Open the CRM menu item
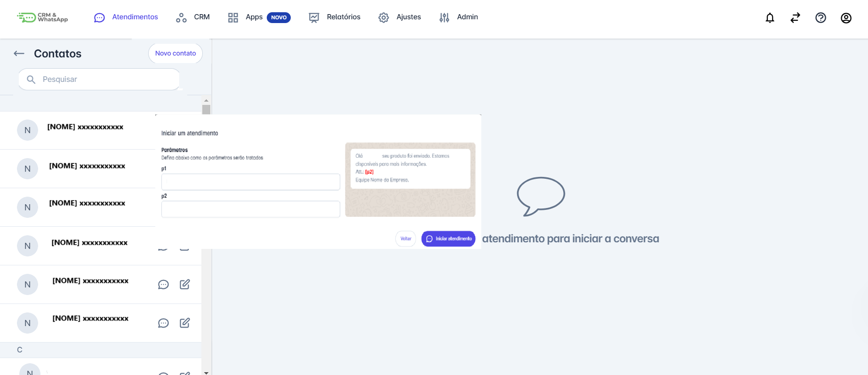Screen dimensions: 868x375 click(193, 17)
